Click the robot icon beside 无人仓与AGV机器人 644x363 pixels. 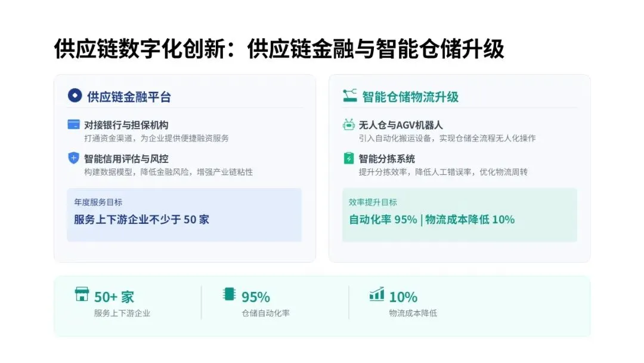click(349, 125)
